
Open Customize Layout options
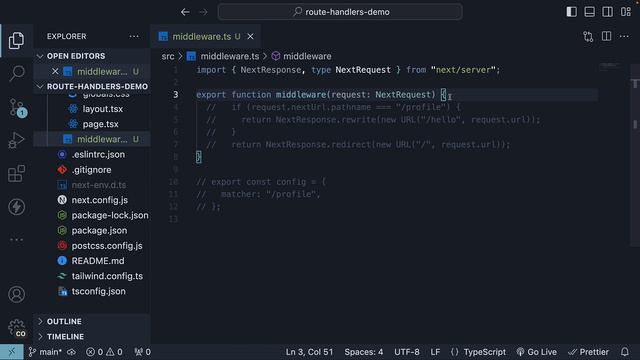coord(626,12)
